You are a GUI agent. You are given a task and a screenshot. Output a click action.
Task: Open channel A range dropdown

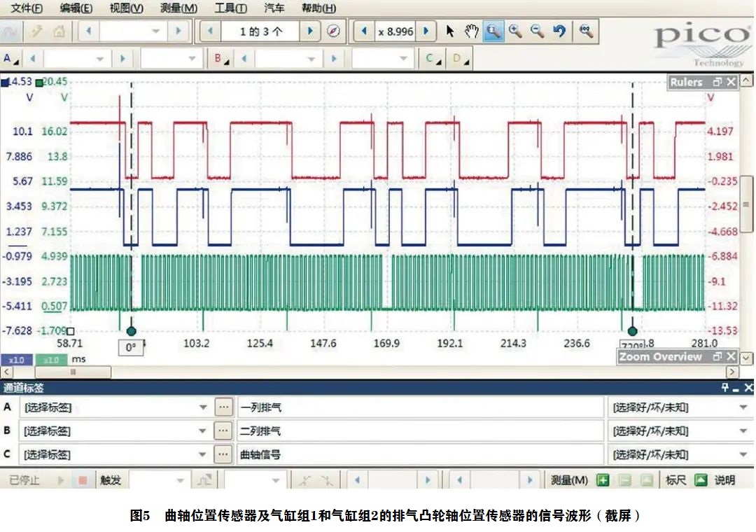click(x=99, y=59)
